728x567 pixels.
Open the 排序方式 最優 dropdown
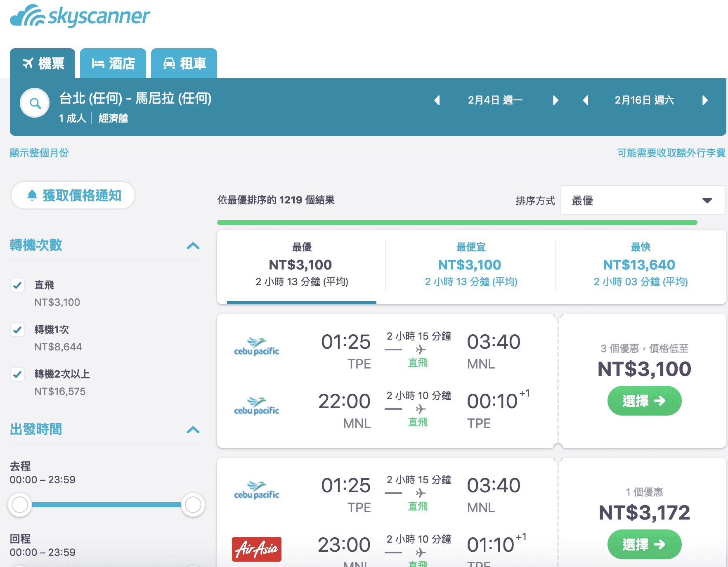643,201
